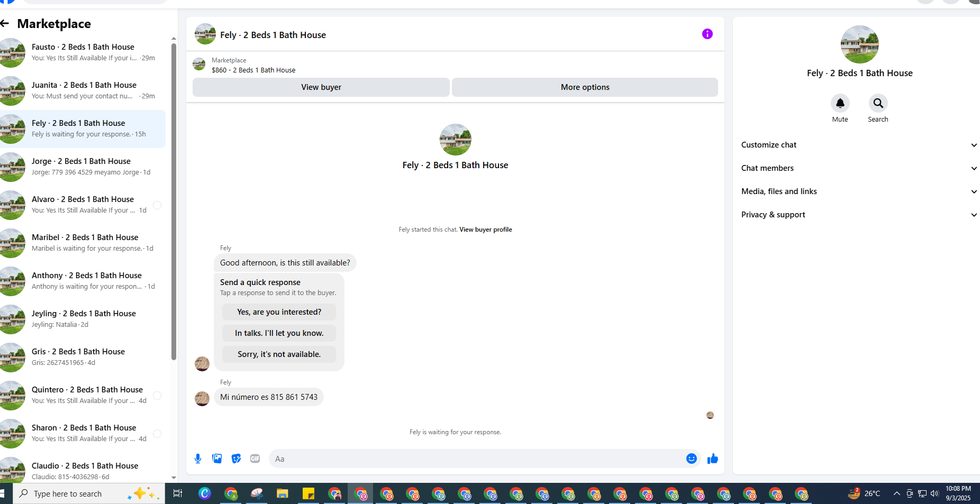Image resolution: width=980 pixels, height=504 pixels.
Task: Mute the Fely conversation
Action: click(840, 103)
